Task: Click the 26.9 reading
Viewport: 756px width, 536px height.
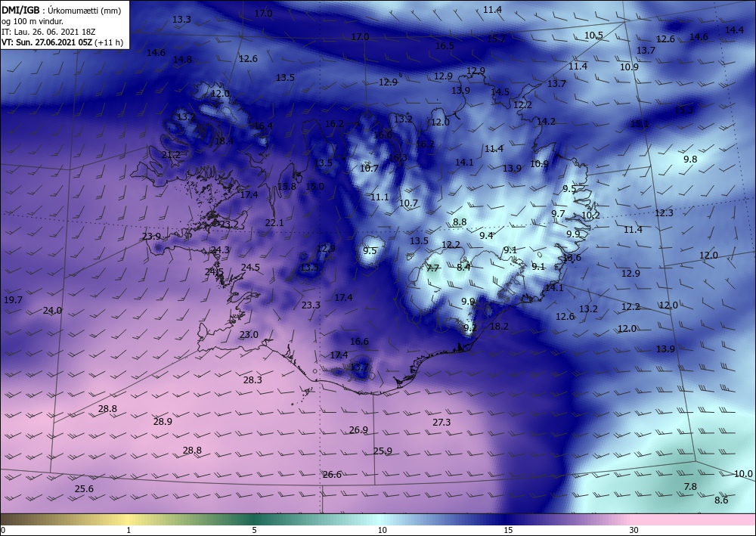Action: click(x=358, y=430)
